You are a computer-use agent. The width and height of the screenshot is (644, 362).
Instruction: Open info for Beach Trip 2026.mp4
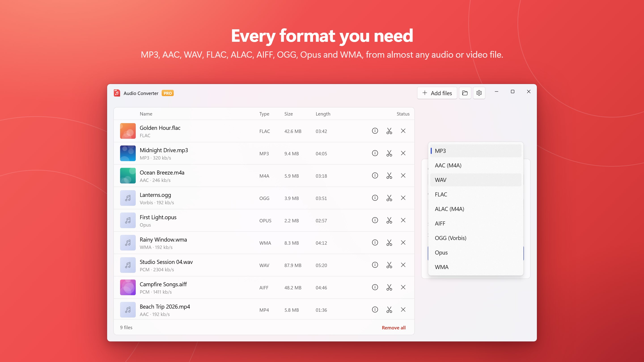click(x=375, y=310)
